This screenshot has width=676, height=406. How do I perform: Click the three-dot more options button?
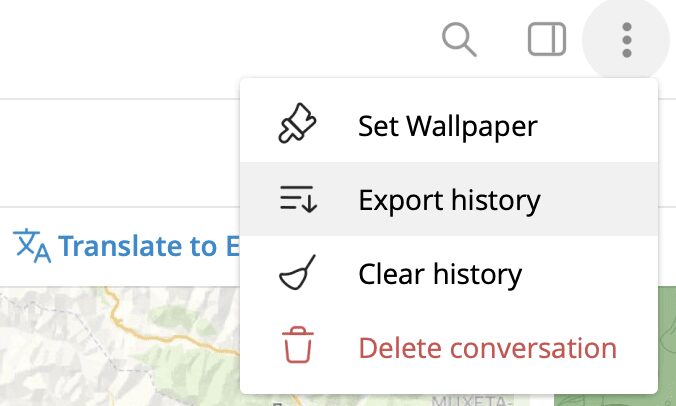tap(627, 40)
